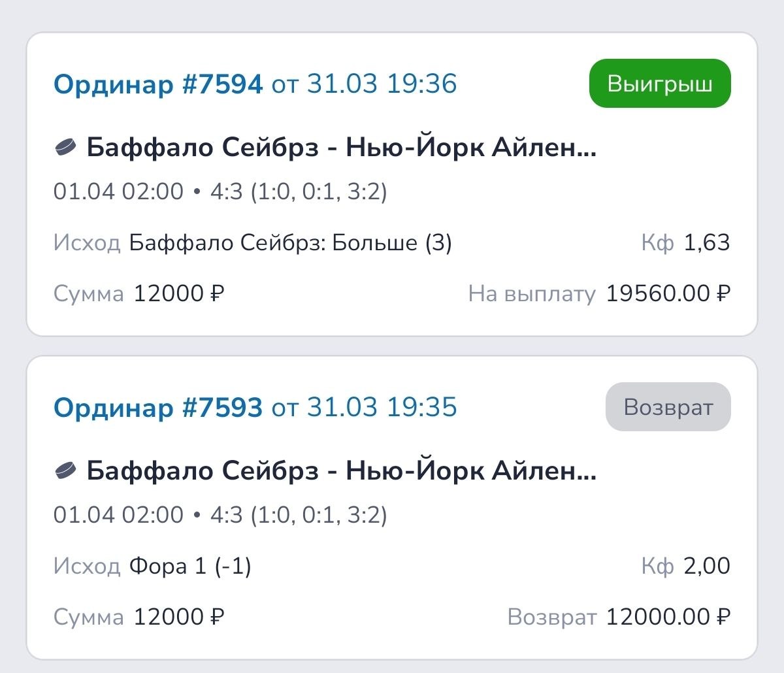Click outcome Фора 1 (-1)
Screen dimensions: 784x673
point(190,566)
